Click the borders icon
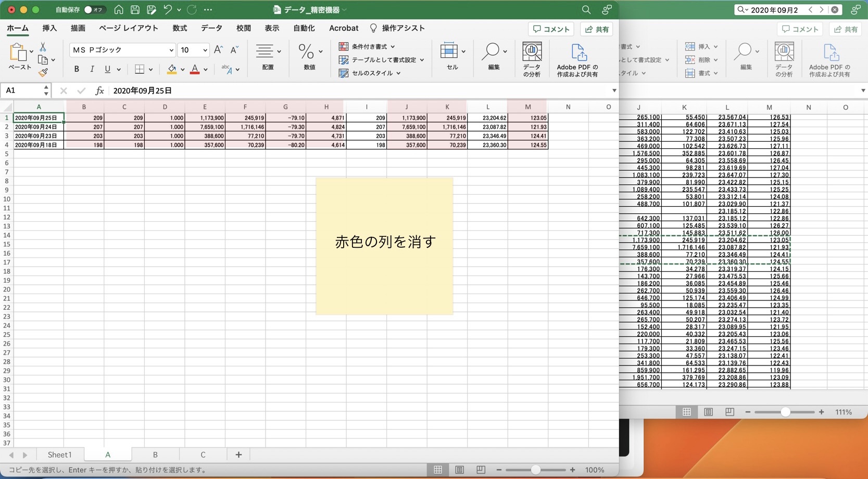Screen dimensions: 868x479 tap(140, 69)
